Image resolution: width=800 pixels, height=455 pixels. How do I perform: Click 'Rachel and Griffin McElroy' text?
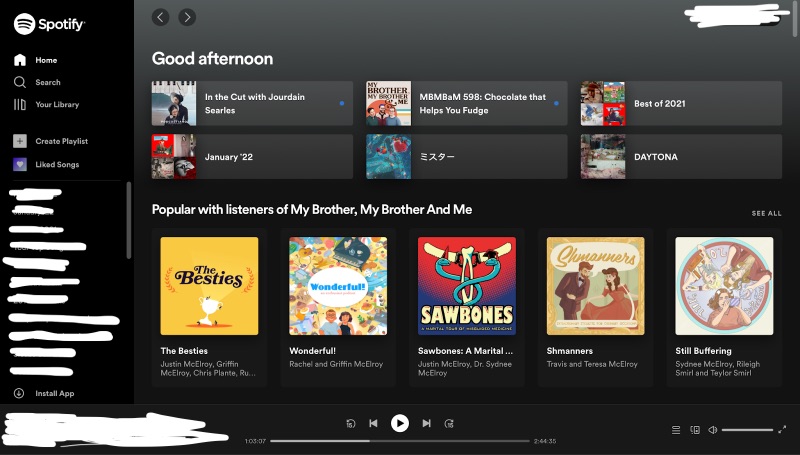pos(336,364)
